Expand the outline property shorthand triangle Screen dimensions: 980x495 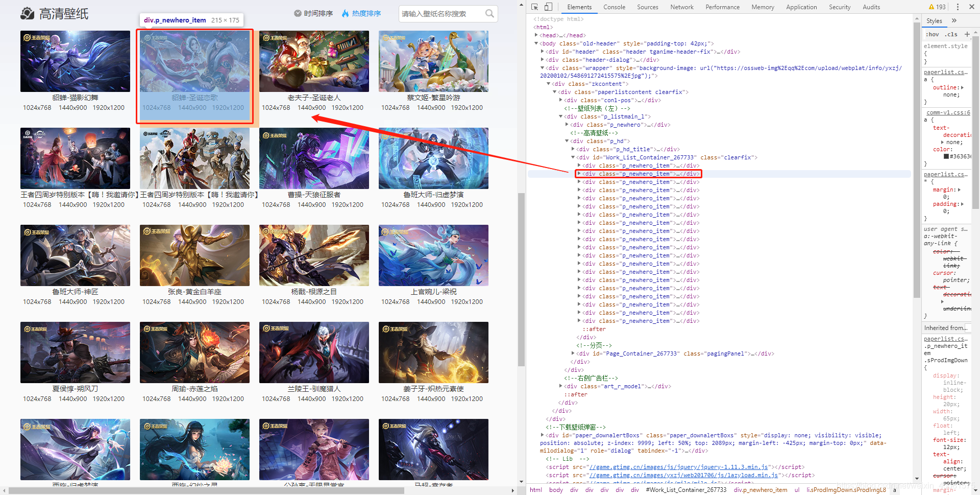(962, 88)
